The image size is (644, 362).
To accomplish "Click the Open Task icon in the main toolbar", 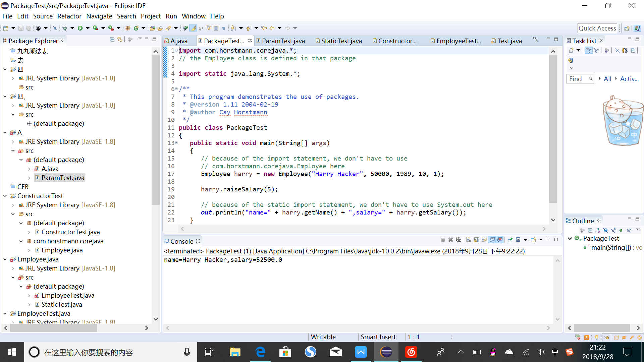I will [x=160, y=28].
